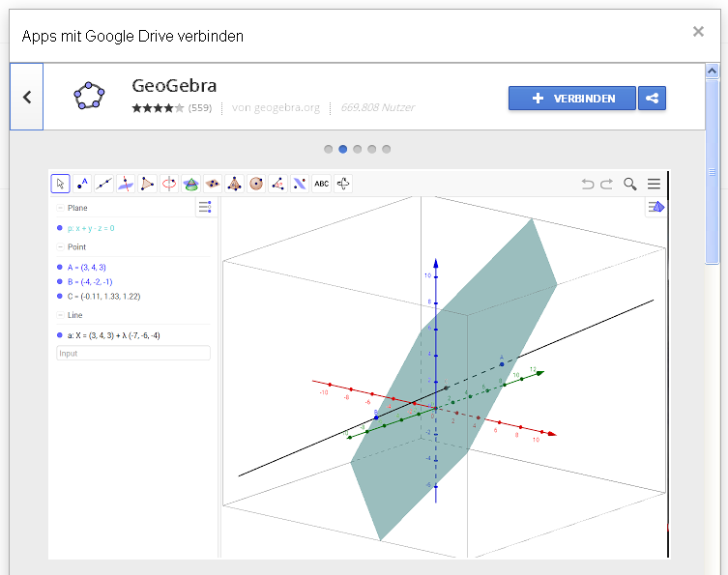Choose the Point tool in toolbar
Screen dimensions: 728x575
82,184
